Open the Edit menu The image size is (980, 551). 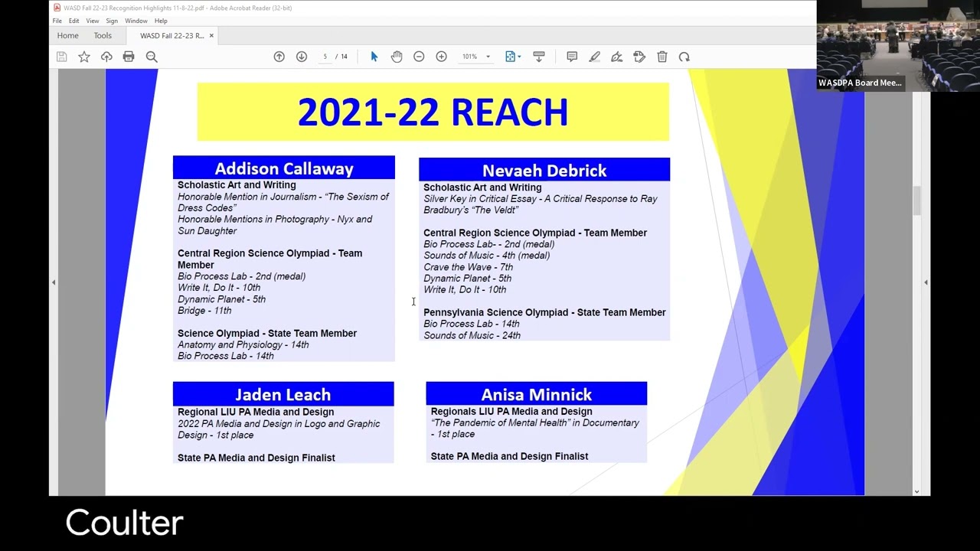(73, 21)
